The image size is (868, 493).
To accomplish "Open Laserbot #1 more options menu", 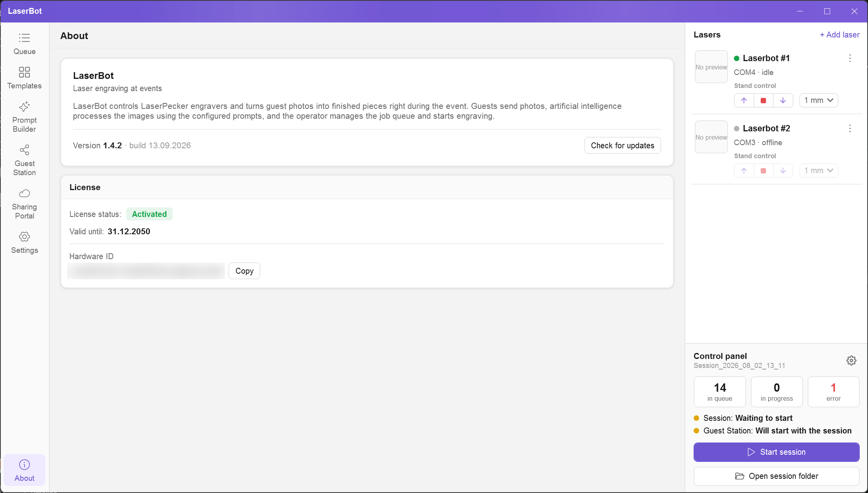I will coord(850,58).
